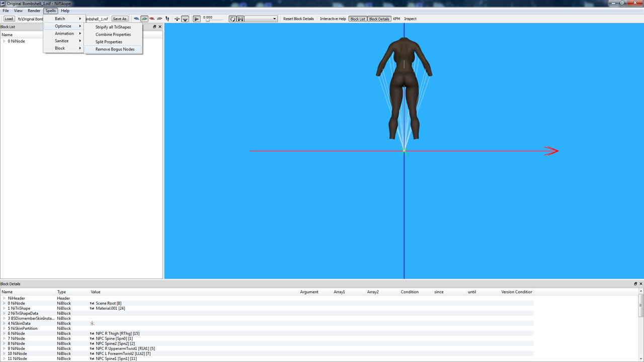644x362 pixels.
Task: Expand the 3 BSDismemberSkinInstance row
Action: pyautogui.click(x=4, y=318)
